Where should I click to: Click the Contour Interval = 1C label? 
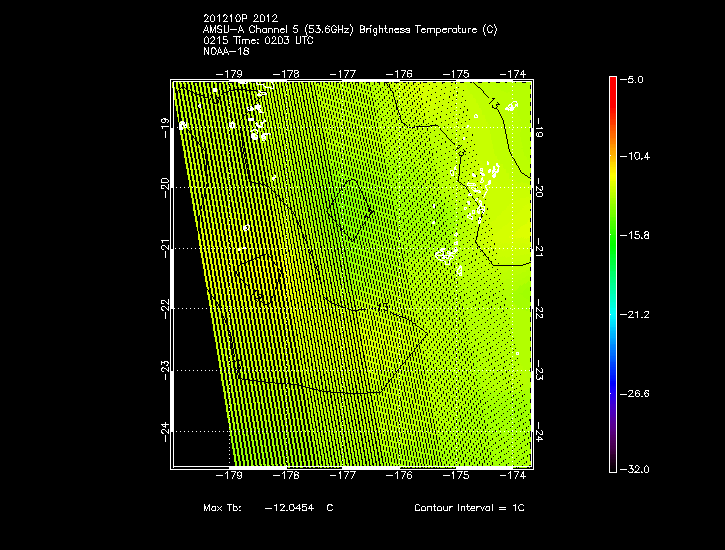[x=469, y=508]
